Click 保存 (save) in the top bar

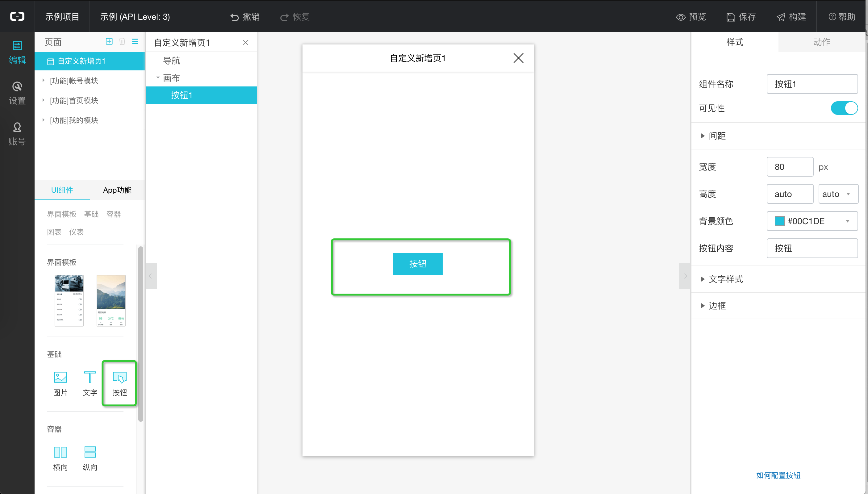point(741,17)
